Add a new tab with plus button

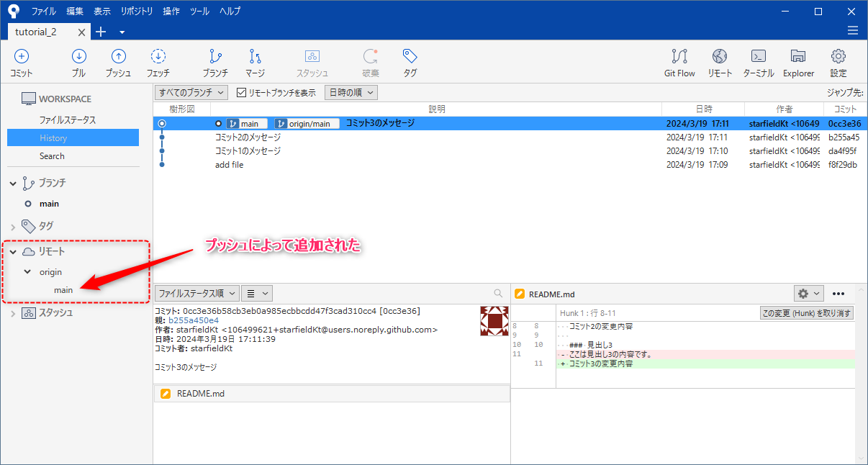101,32
